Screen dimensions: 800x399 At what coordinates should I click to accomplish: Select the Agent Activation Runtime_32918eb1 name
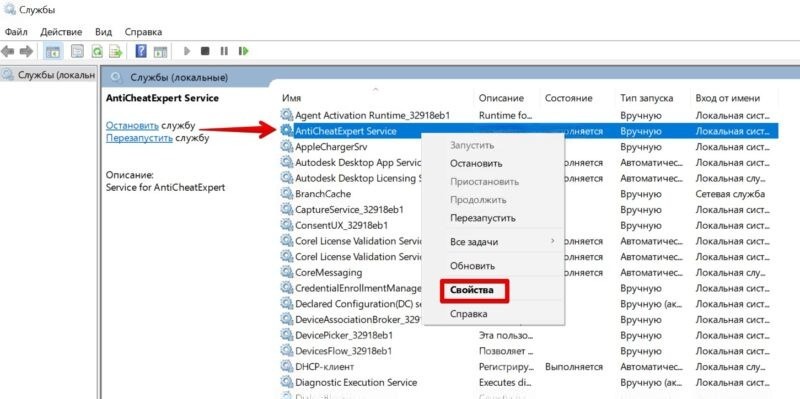[x=372, y=115]
